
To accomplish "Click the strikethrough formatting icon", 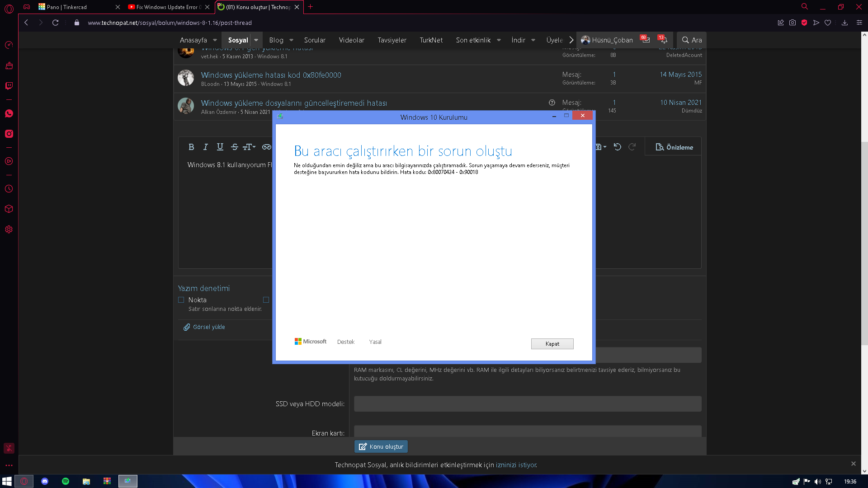I will click(x=234, y=147).
